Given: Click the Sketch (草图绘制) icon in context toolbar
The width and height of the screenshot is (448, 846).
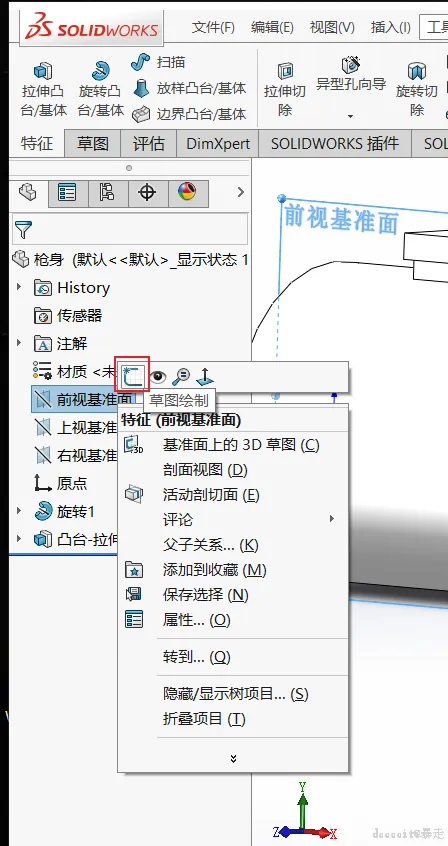Looking at the screenshot, I should point(133,376).
